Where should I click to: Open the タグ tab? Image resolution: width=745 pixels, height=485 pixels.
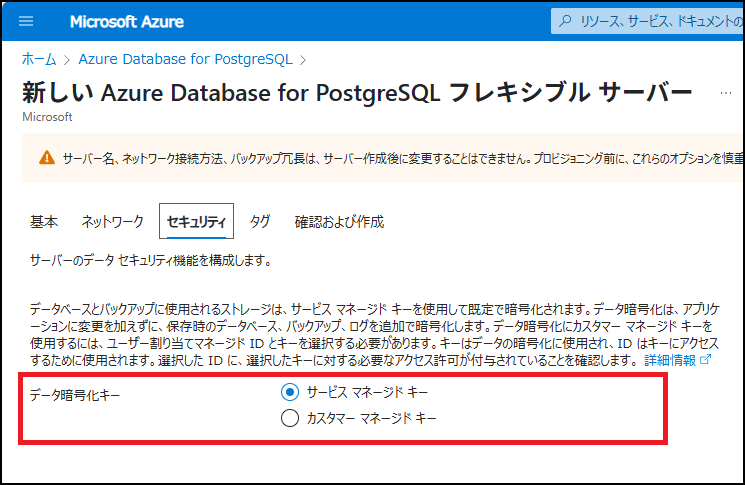click(259, 221)
